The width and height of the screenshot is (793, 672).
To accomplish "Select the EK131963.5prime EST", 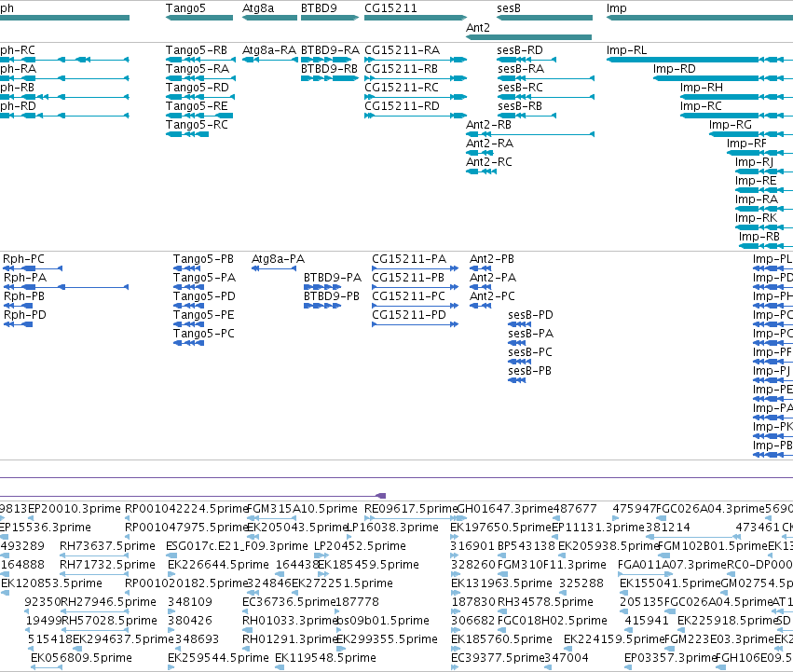I will 455,593.
